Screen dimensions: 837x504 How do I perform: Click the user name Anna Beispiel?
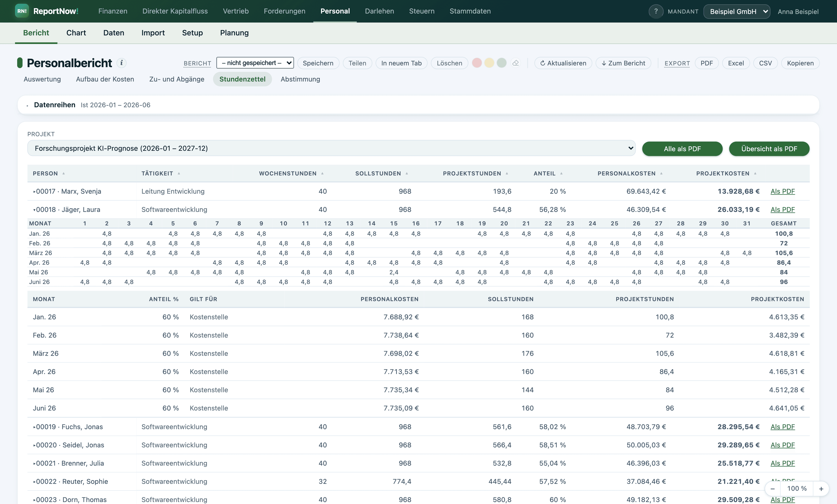coord(798,12)
